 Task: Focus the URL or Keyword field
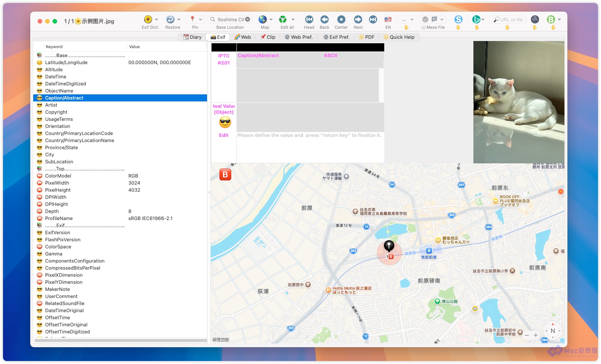508,19
